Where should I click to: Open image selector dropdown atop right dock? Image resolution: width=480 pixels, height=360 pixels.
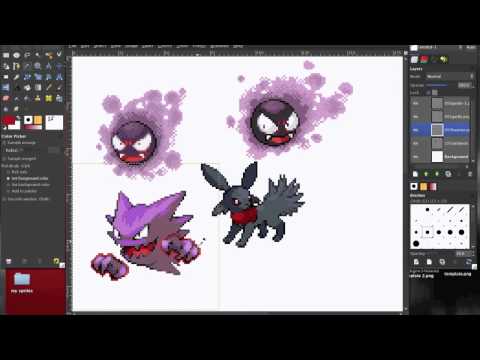[x=436, y=48]
